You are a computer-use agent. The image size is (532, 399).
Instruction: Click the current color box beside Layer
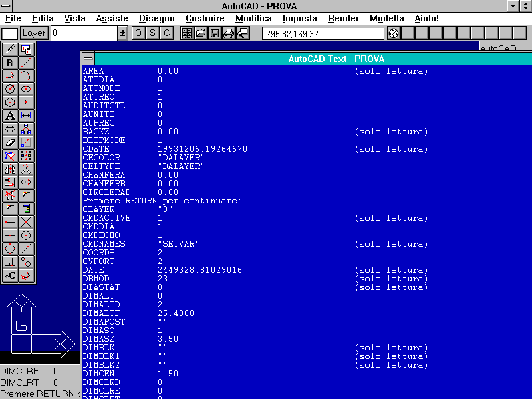pyautogui.click(x=10, y=34)
